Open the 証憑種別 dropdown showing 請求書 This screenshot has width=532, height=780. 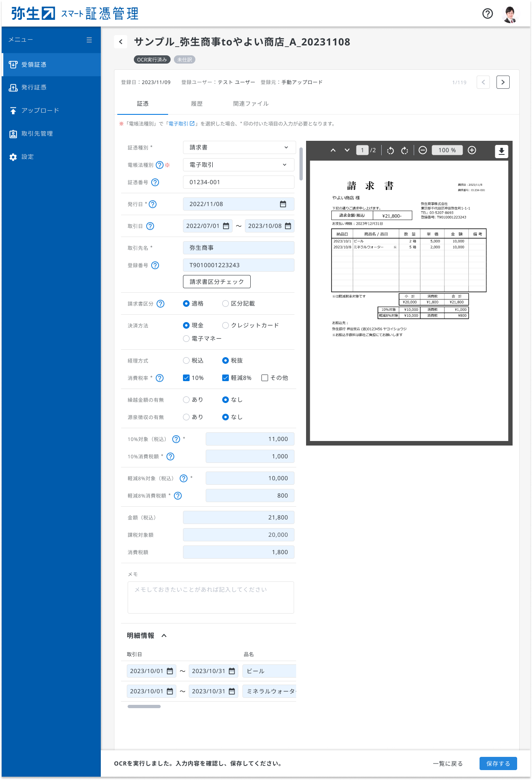tap(239, 147)
